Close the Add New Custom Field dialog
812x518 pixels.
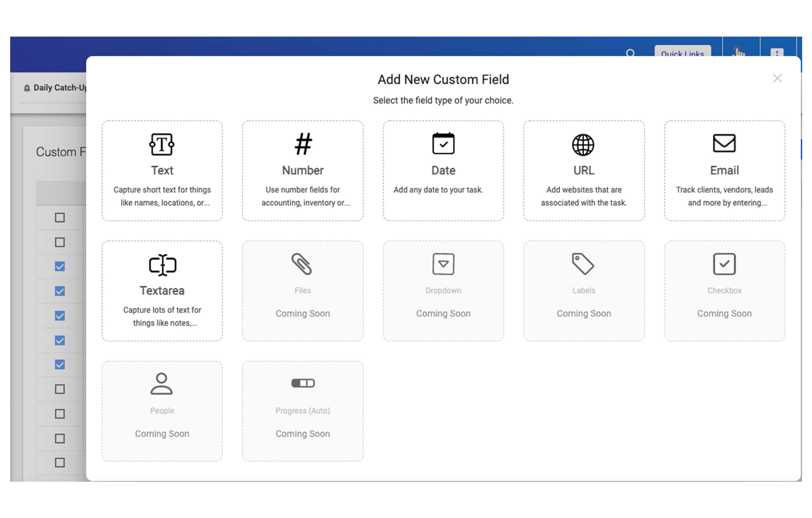click(x=777, y=78)
